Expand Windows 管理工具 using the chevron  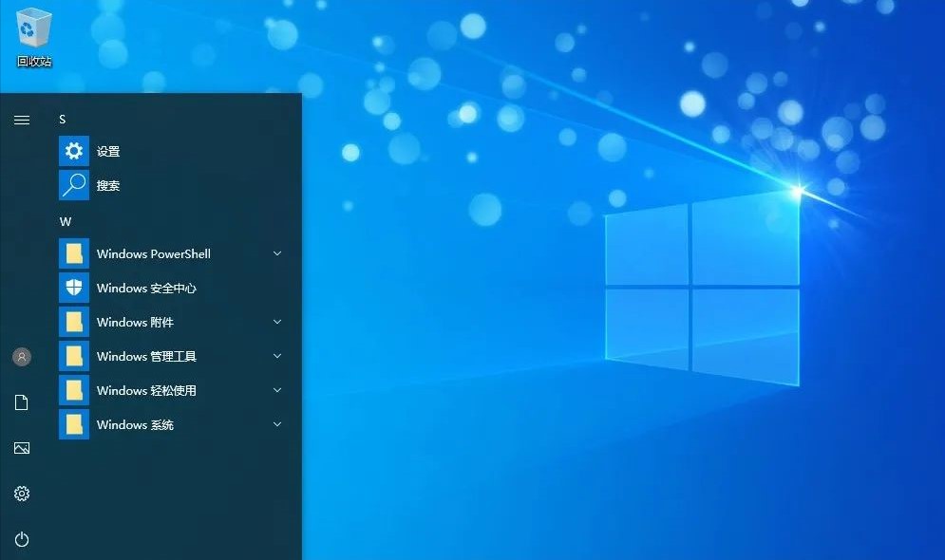click(276, 356)
